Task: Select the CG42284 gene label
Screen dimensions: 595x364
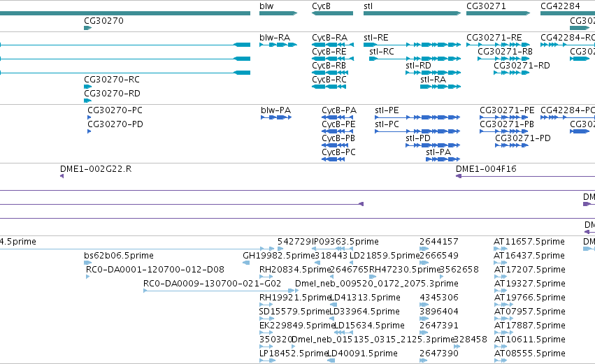Action: tap(560, 6)
